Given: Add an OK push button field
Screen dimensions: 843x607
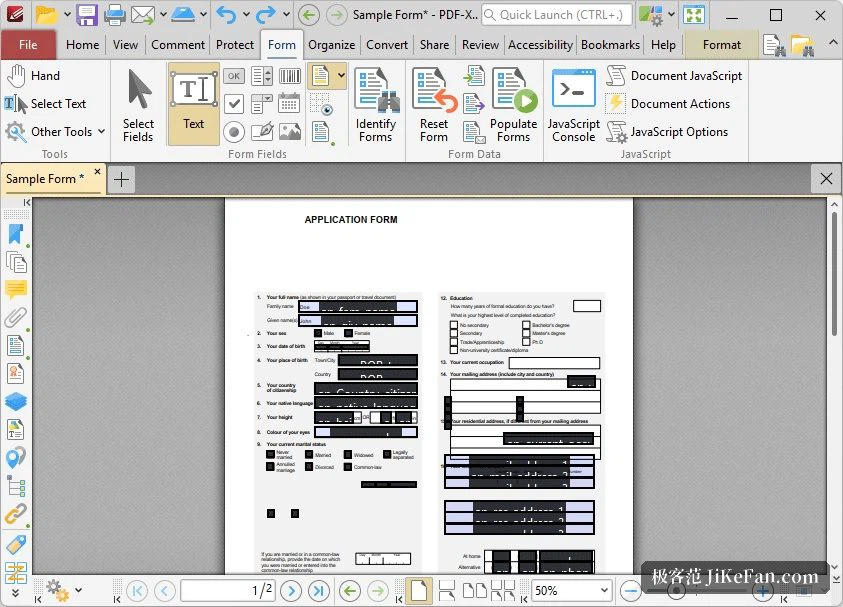Looking at the screenshot, I should [234, 76].
